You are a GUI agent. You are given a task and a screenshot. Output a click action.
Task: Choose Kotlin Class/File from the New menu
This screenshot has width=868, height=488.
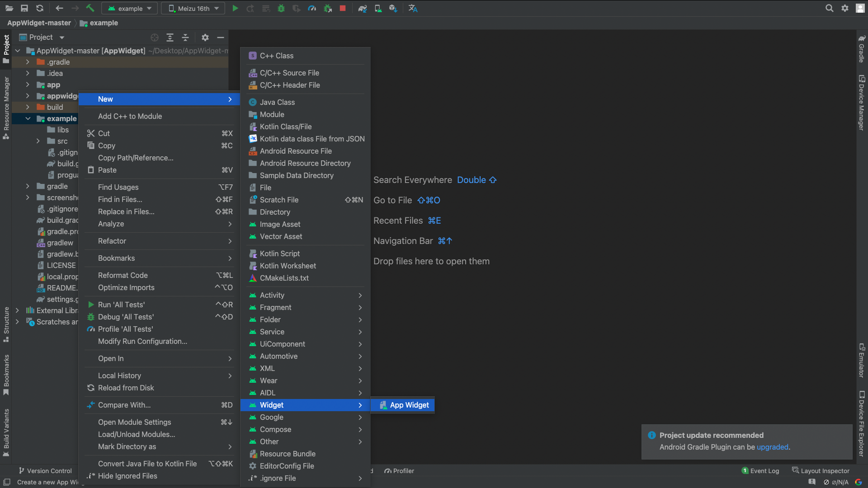(x=306, y=127)
